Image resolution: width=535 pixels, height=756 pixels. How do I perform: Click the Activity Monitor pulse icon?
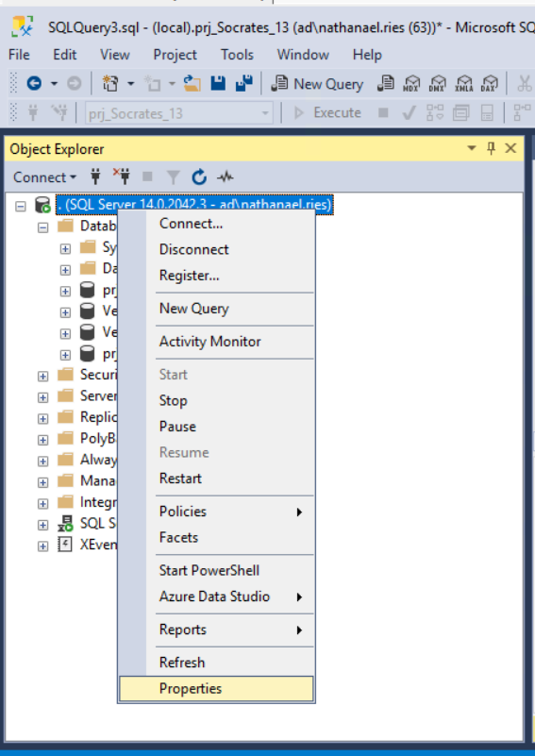point(226,177)
